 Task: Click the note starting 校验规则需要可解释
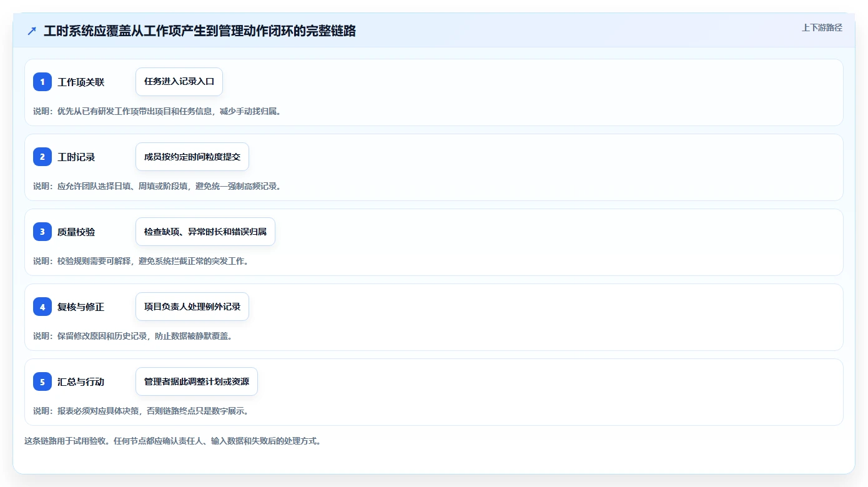pos(141,261)
